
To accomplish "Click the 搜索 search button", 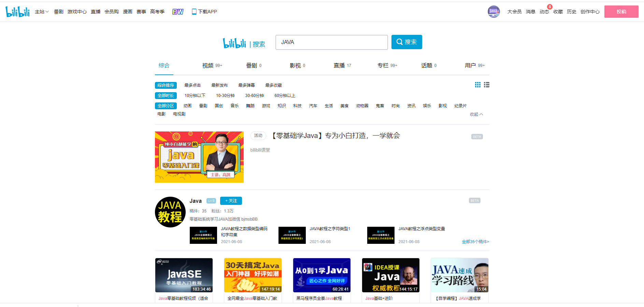I will 407,42.
